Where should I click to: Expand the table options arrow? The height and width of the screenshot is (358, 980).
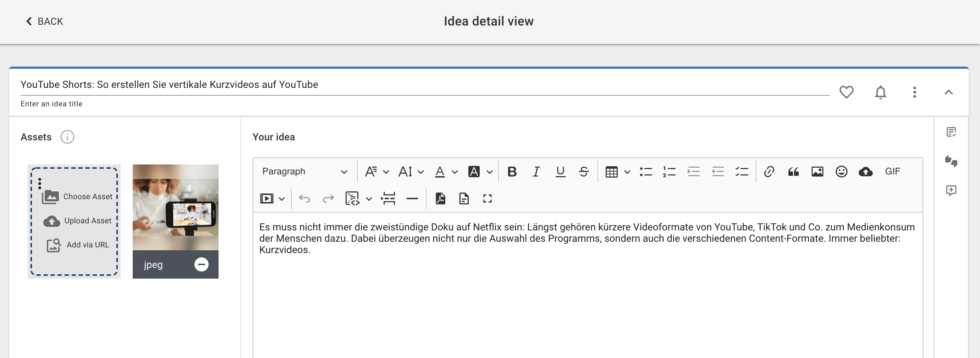(627, 172)
